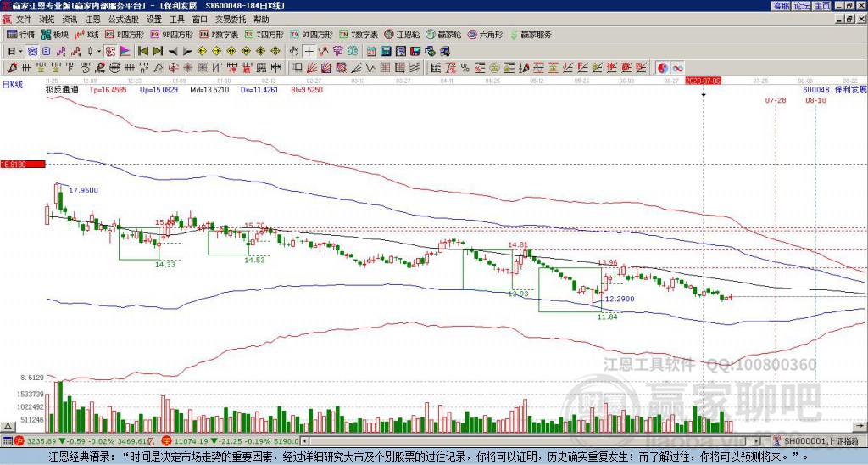Open the calculator tool icon
868x465 pixels.
(386, 51)
